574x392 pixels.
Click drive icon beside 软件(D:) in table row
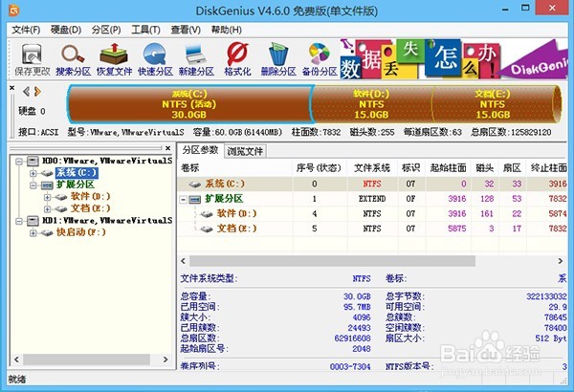(207, 214)
